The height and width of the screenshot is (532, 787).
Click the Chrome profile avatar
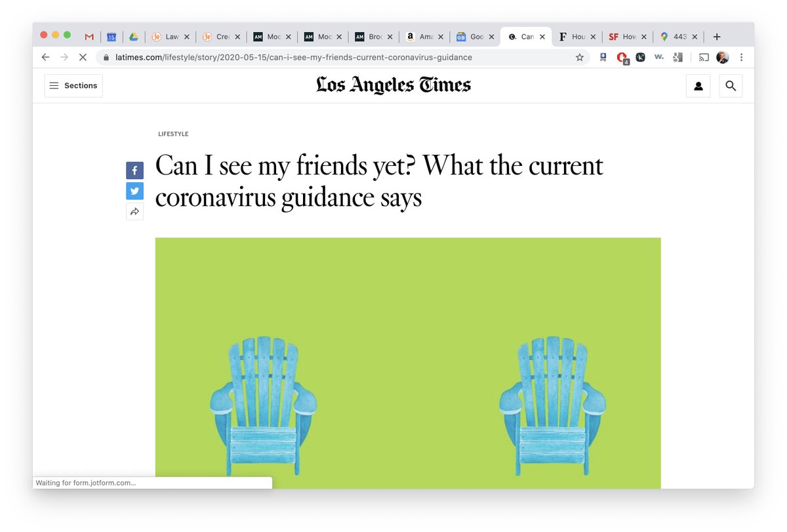[722, 57]
